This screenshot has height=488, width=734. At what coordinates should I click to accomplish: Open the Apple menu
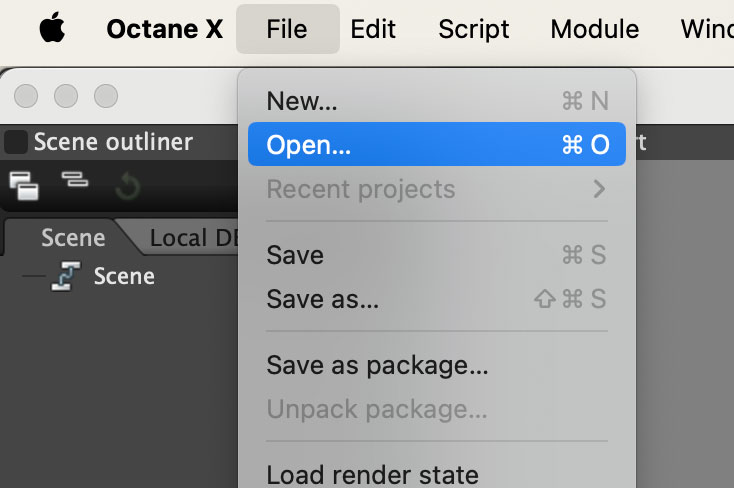click(x=51, y=29)
